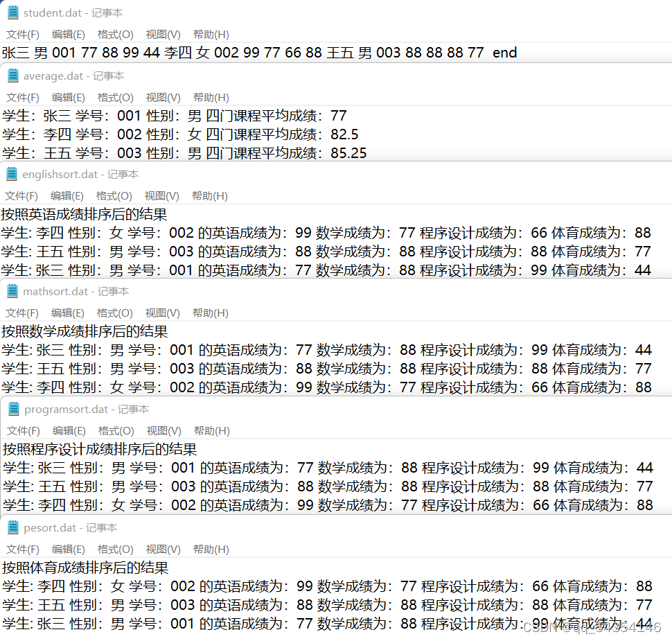Open 帮助(H) menu in programsort.dat window
672x641 pixels.
[x=212, y=431]
